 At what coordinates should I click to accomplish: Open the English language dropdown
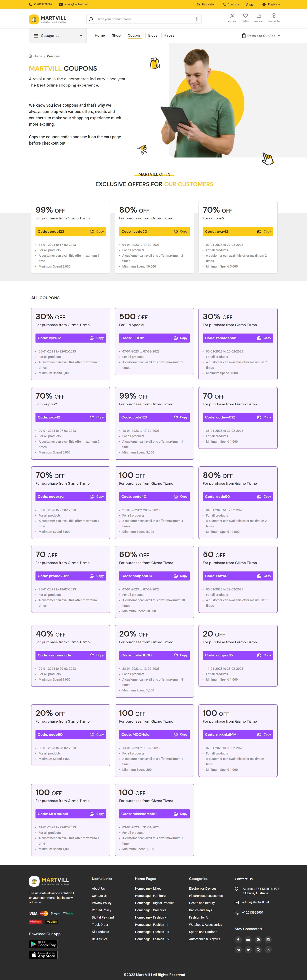point(271,5)
